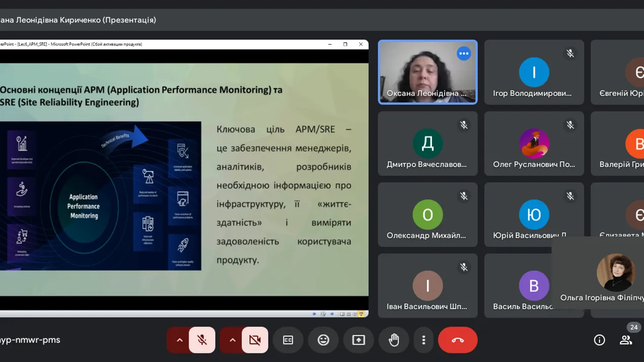Image resolution: width=644 pixels, height=362 pixels.
Task: Restore the PowerPoint window in presentation
Action: (x=345, y=44)
